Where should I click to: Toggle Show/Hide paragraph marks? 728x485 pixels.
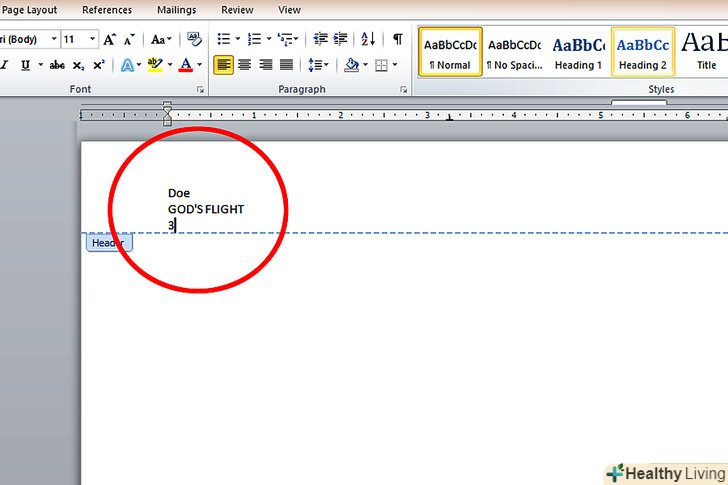pos(397,39)
